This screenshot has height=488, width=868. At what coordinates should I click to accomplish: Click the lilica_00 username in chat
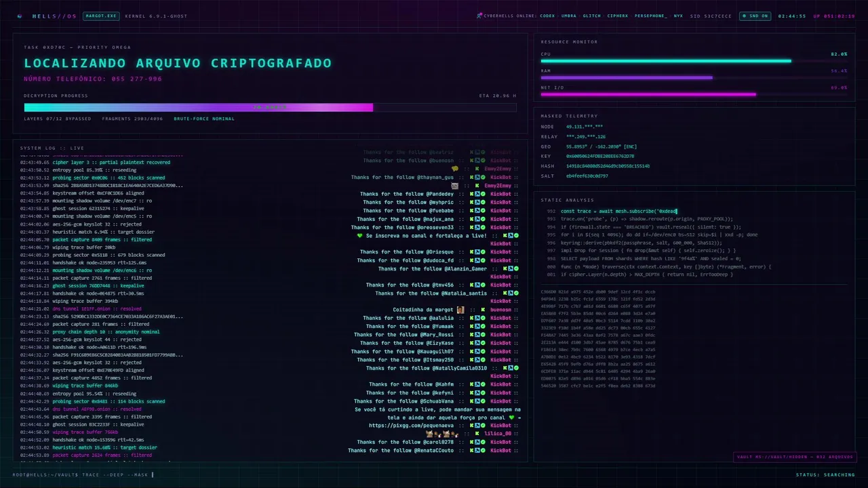point(498,434)
